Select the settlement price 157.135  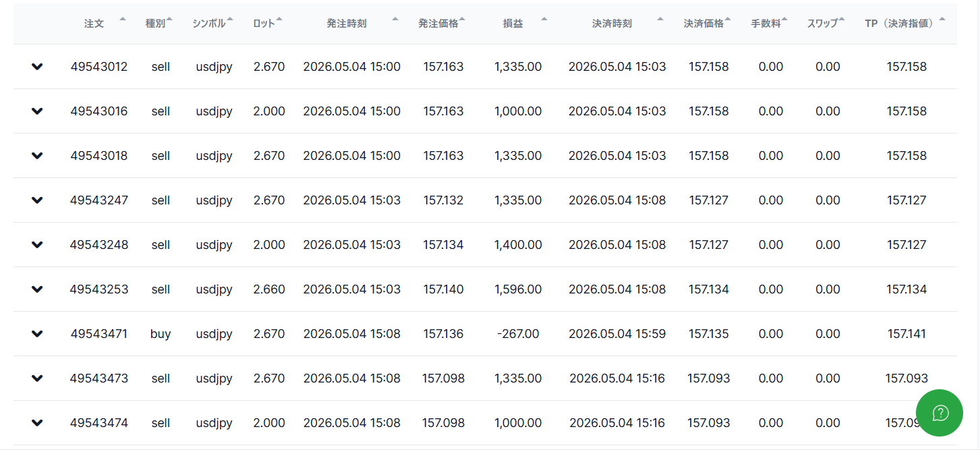709,334
